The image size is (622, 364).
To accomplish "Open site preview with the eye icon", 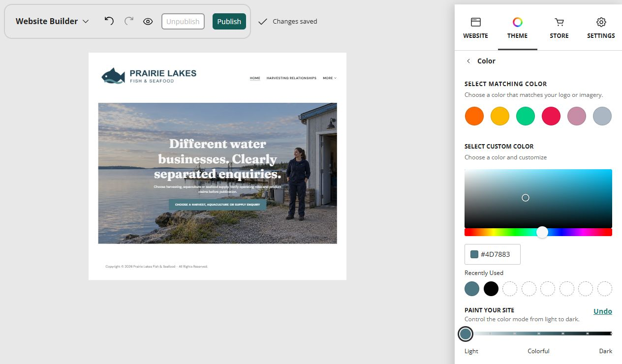I will (148, 22).
